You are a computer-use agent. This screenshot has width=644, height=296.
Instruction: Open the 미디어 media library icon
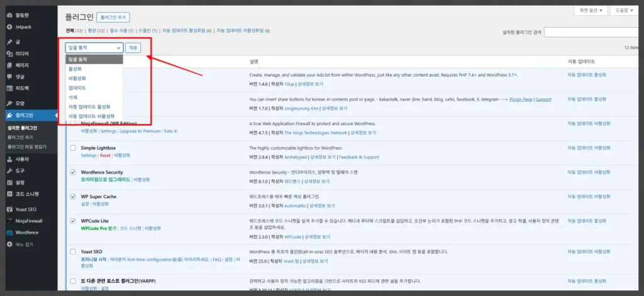tap(10, 54)
